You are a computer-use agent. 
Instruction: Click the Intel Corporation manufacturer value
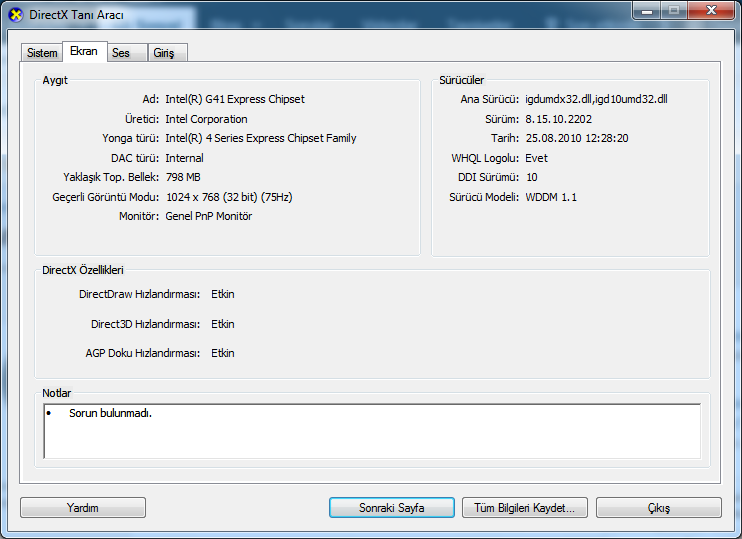click(206, 119)
